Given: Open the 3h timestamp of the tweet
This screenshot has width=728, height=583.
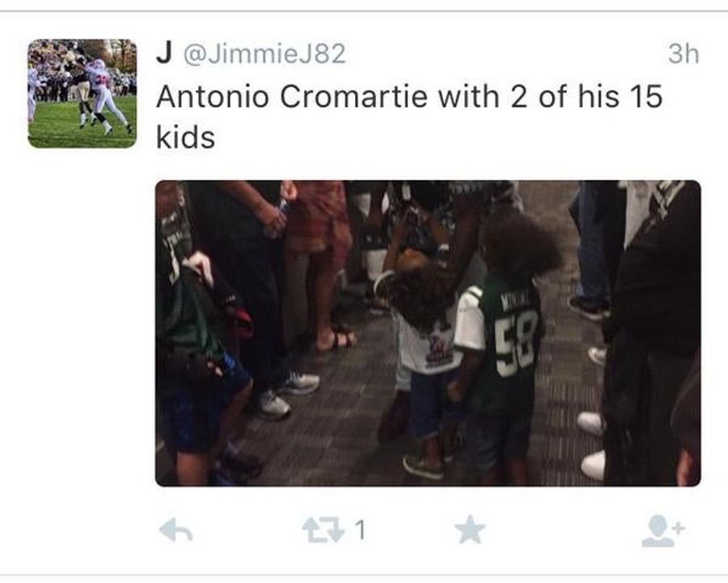Looking at the screenshot, I should [683, 54].
